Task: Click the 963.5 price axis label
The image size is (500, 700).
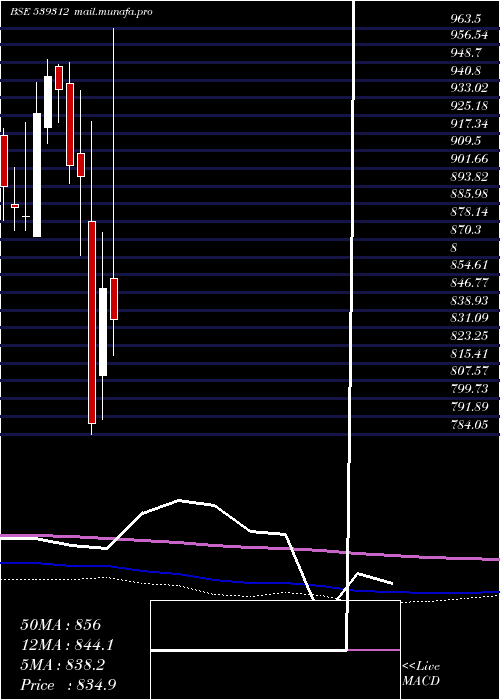Action: point(466,19)
